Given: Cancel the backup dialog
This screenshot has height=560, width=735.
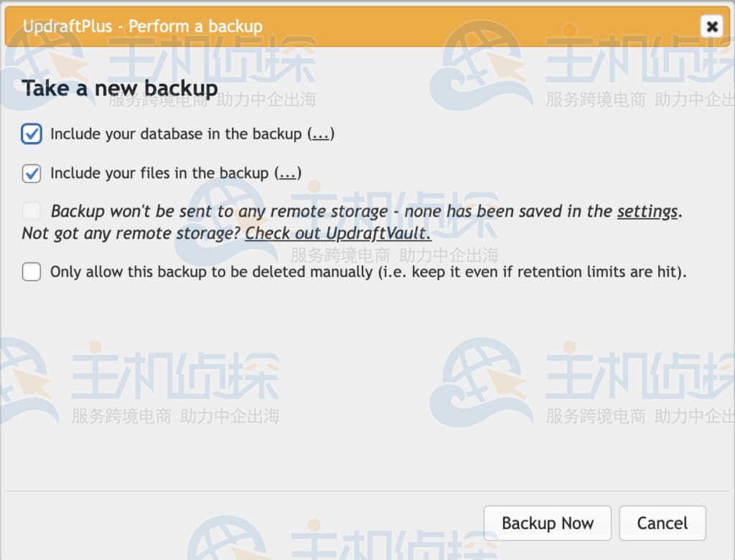Looking at the screenshot, I should 662,523.
